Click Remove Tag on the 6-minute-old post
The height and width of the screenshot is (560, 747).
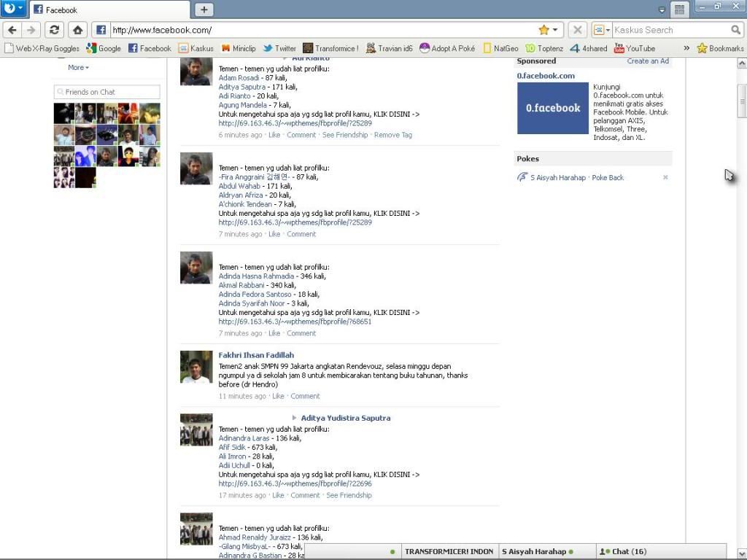pos(393,135)
